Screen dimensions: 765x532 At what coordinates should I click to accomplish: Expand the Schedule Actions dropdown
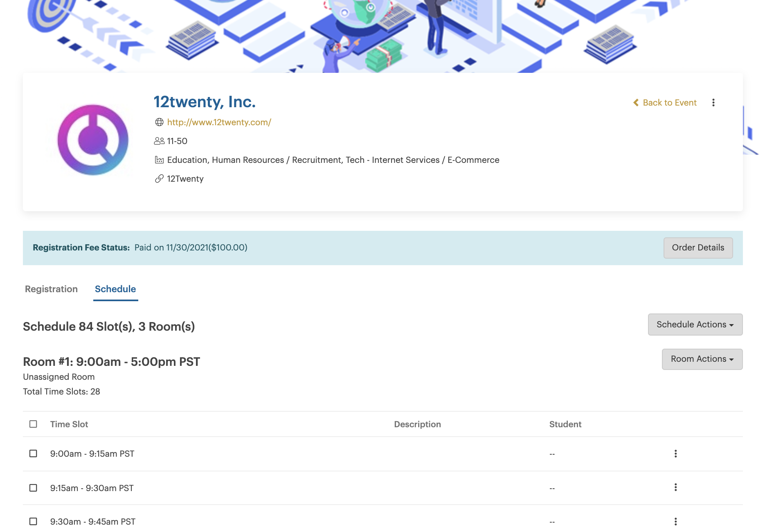695,325
